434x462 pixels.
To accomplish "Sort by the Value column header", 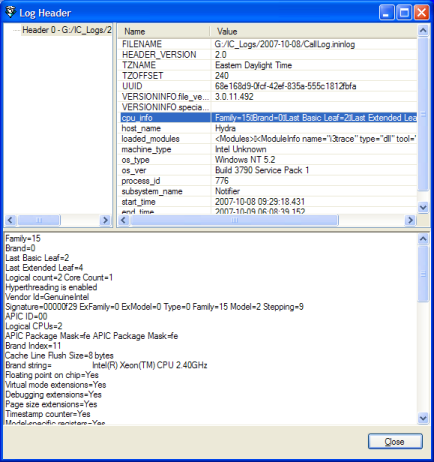I will pos(314,31).
